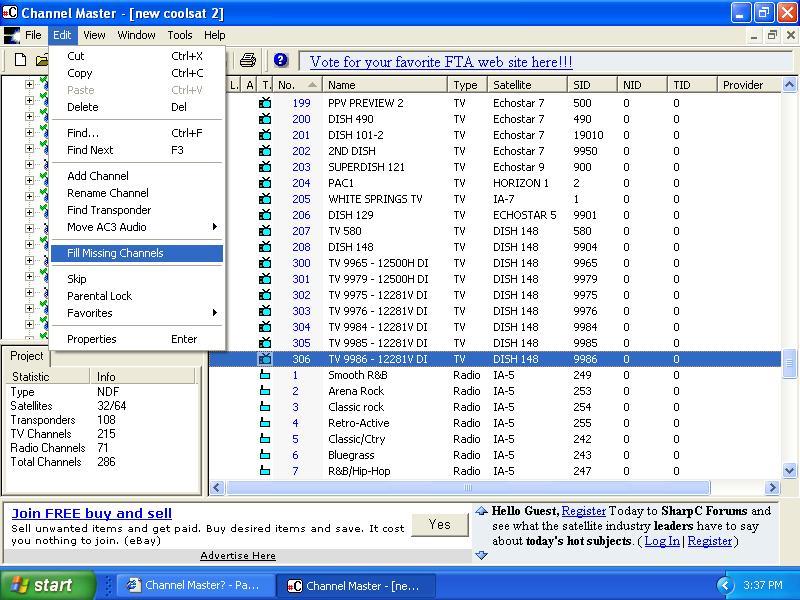Choose Fill Missing Channels
Viewport: 800px width, 600px height.
point(137,253)
